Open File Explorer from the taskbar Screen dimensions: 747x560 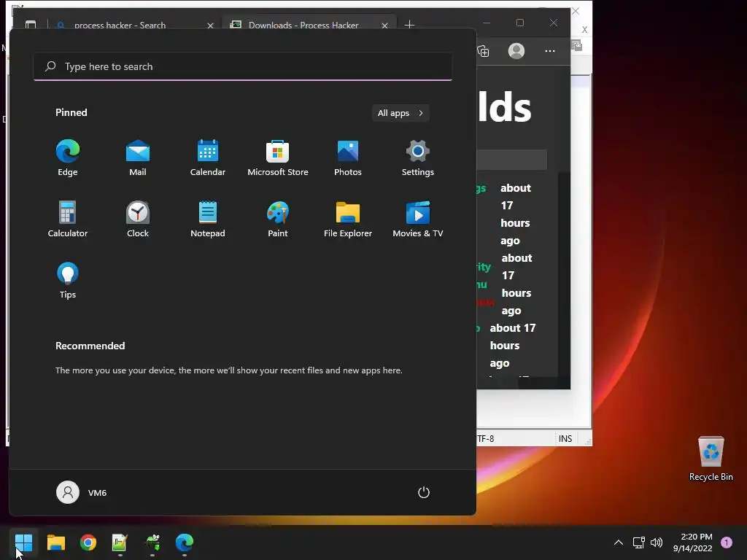(55, 542)
